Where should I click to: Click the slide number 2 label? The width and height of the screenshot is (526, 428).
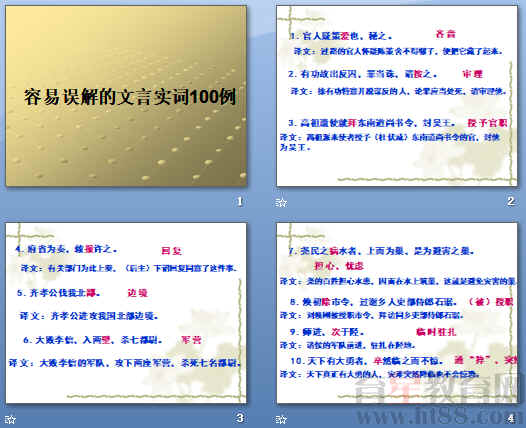click(x=511, y=201)
